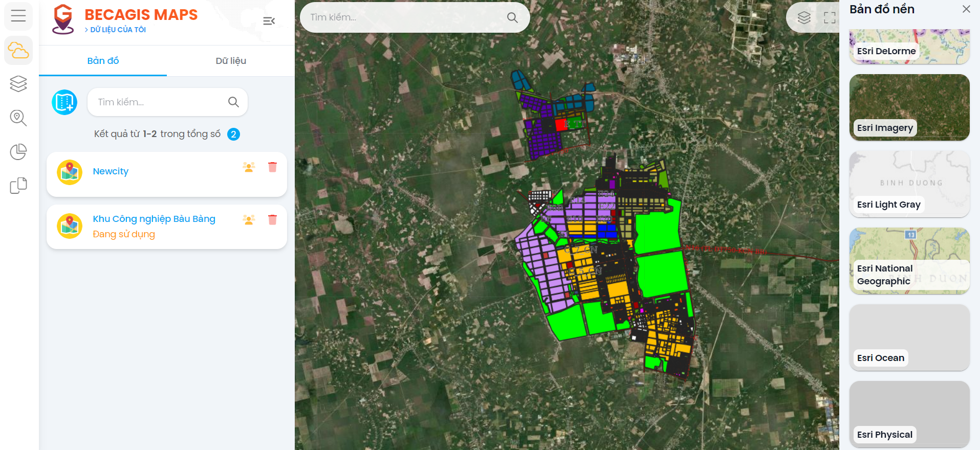Select the Esri Ocean basemap
Image resolution: width=980 pixels, height=450 pixels.
tap(909, 337)
